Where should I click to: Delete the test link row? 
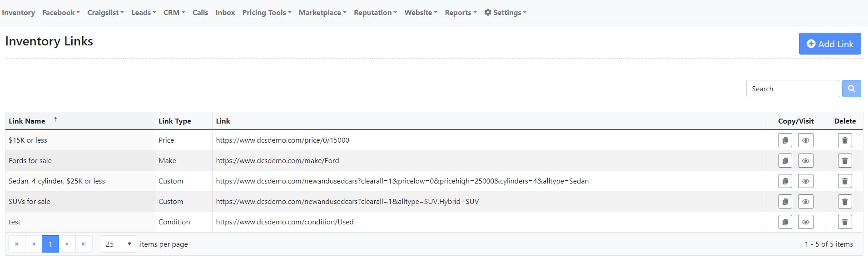click(844, 222)
